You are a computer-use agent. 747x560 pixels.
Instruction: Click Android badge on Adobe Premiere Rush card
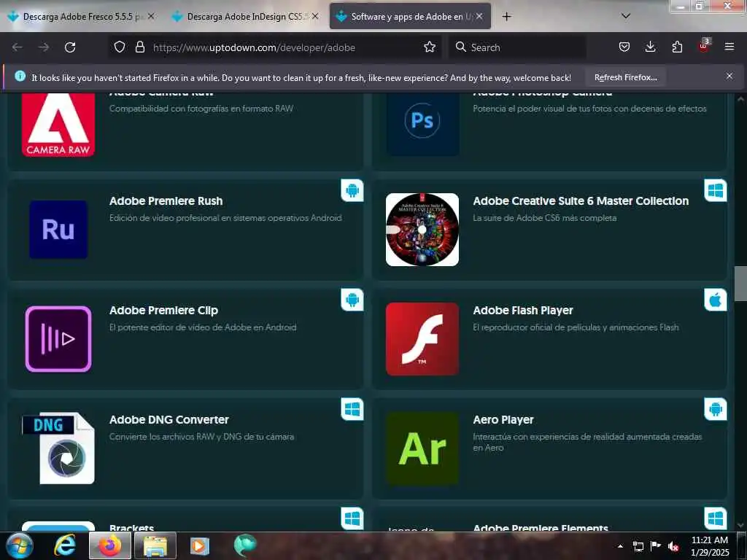(352, 190)
